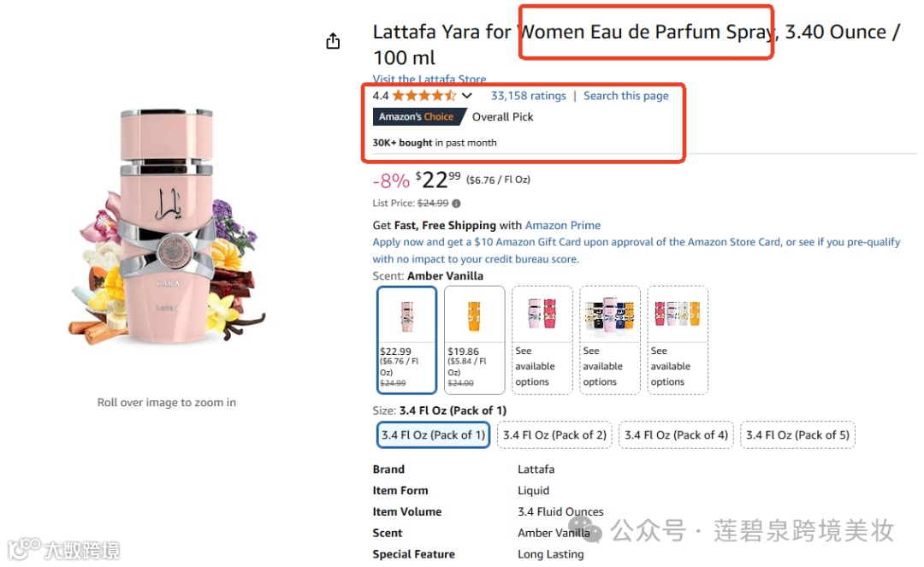The image size is (924, 567).
Task: Open the 33,158 ratings link
Action: click(528, 96)
